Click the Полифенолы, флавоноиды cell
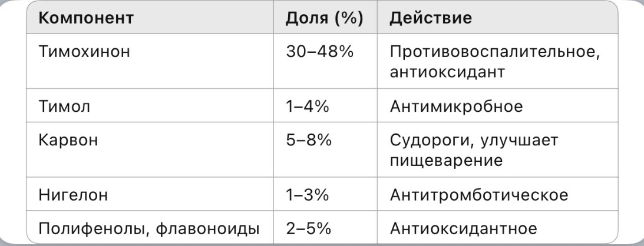 coord(150,228)
